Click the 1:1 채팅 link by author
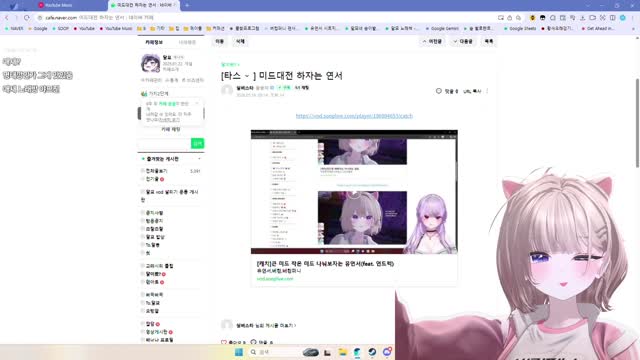 [x=302, y=88]
